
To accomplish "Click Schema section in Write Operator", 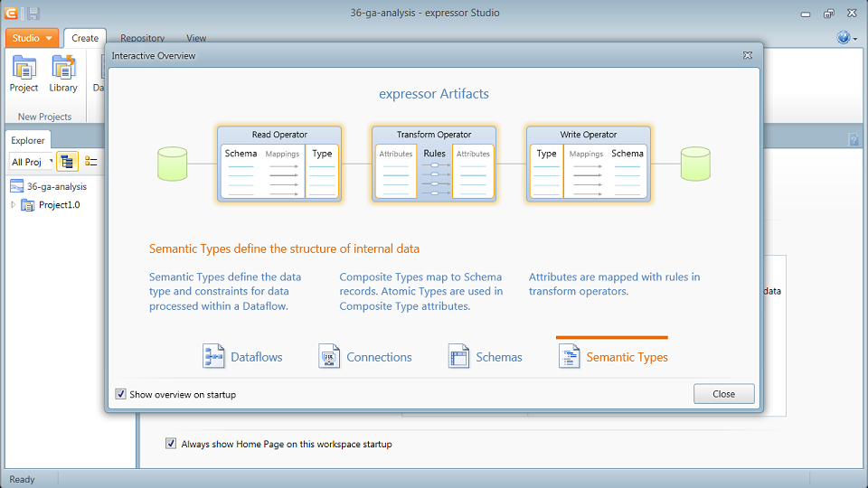I will pyautogui.click(x=627, y=171).
